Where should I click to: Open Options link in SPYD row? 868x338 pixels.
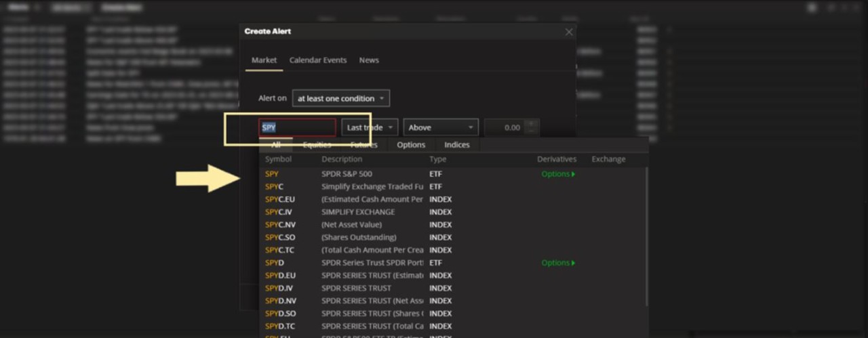pos(557,263)
